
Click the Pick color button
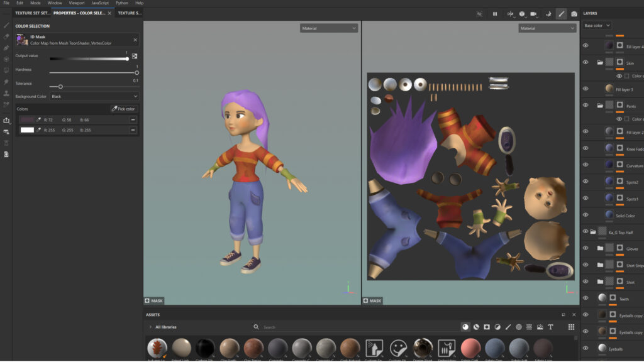pyautogui.click(x=124, y=109)
